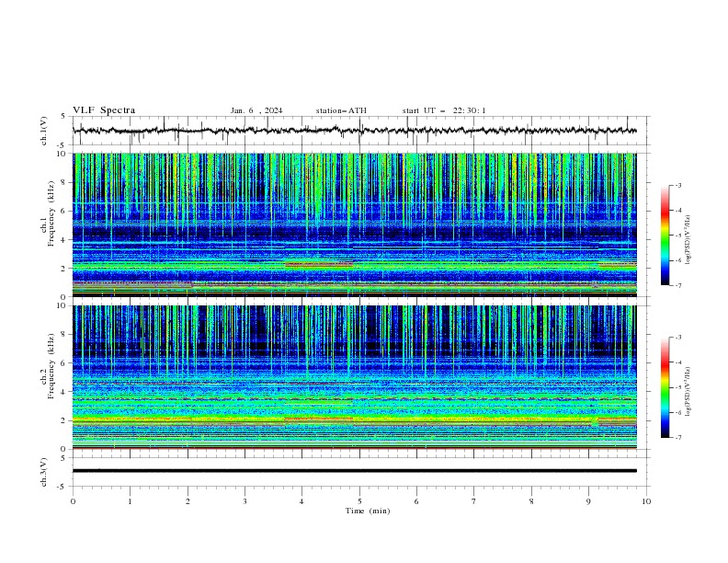Click the log(PSD) label beside ch.1 colorbar
Image resolution: width=728 pixels, height=563 pixels.
click(x=688, y=240)
